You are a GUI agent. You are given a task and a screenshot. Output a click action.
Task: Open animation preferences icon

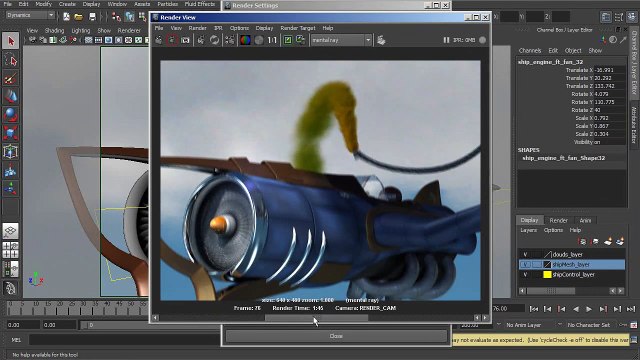coord(634,325)
